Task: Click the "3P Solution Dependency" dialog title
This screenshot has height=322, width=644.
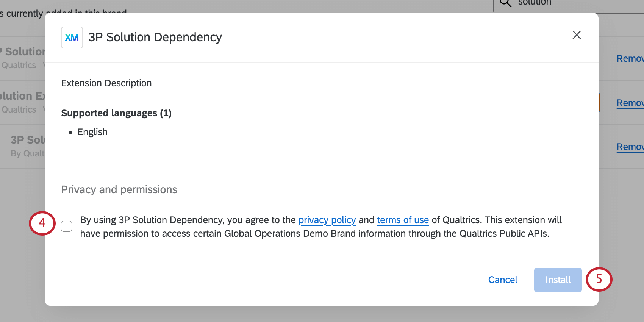Action: (x=155, y=38)
